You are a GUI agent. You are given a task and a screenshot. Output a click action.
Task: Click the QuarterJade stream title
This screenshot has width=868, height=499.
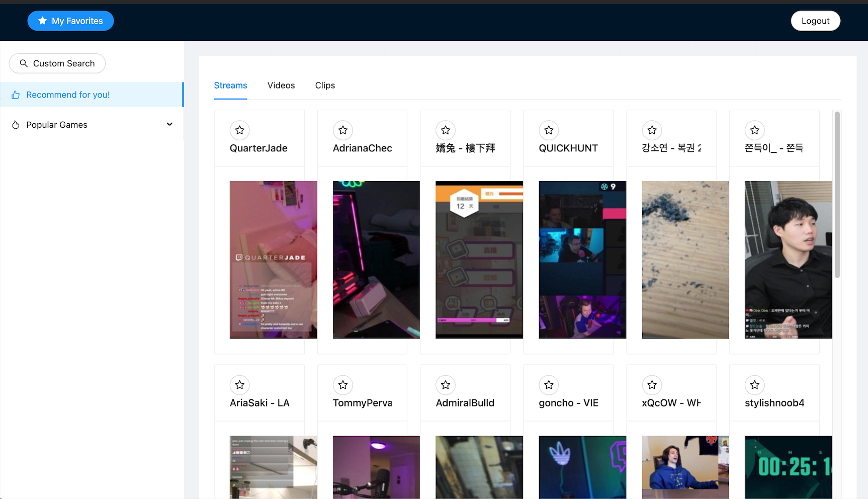(x=258, y=148)
